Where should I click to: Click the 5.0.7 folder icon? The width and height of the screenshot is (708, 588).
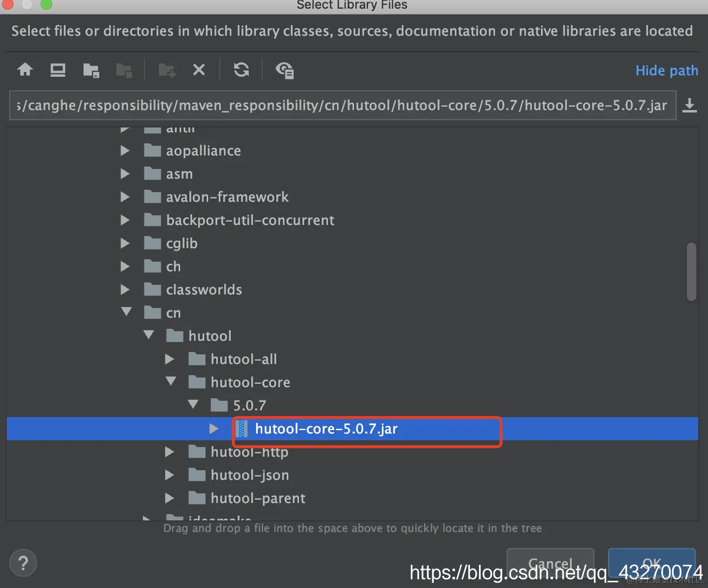click(219, 405)
